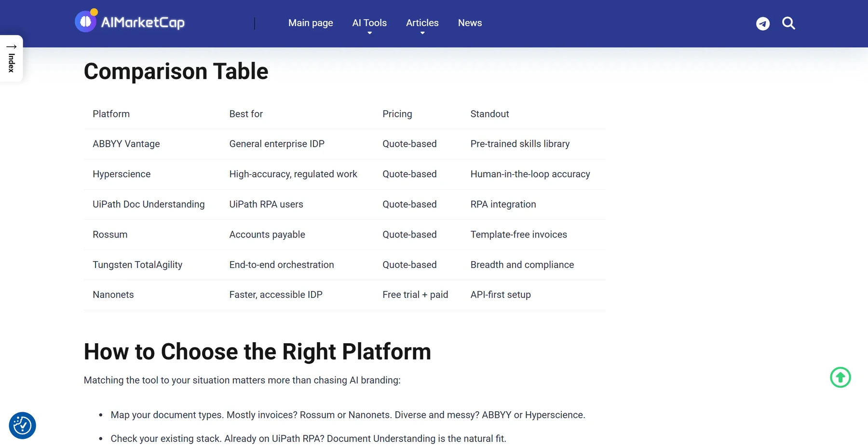Select the Hyperscience platform cell
The width and height of the screenshot is (868, 447).
(x=122, y=174)
